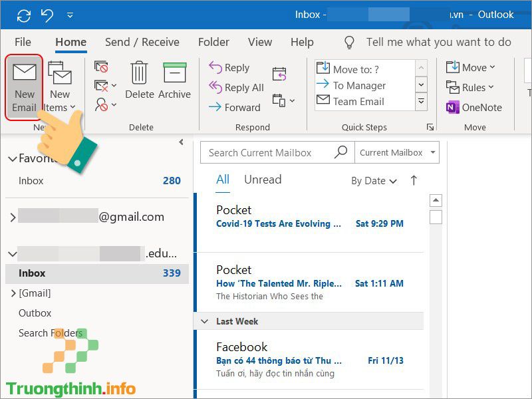The height and width of the screenshot is (399, 532).
Task: Open the Quick Steps dialog launcher
Action: coord(430,127)
